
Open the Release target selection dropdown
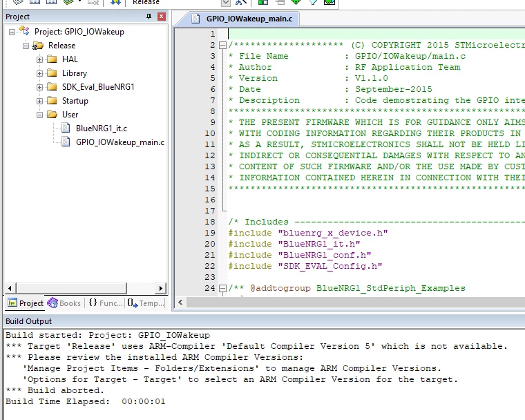pos(226,3)
